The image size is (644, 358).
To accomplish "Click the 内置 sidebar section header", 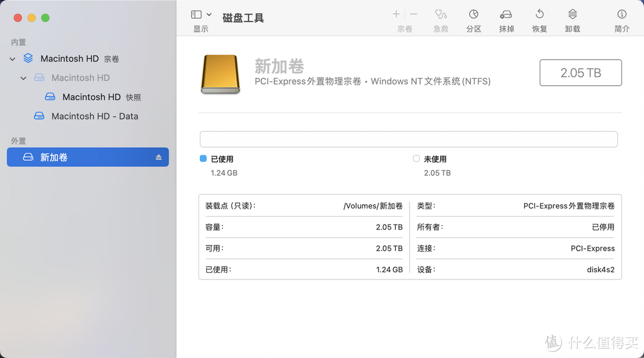I will tap(18, 42).
